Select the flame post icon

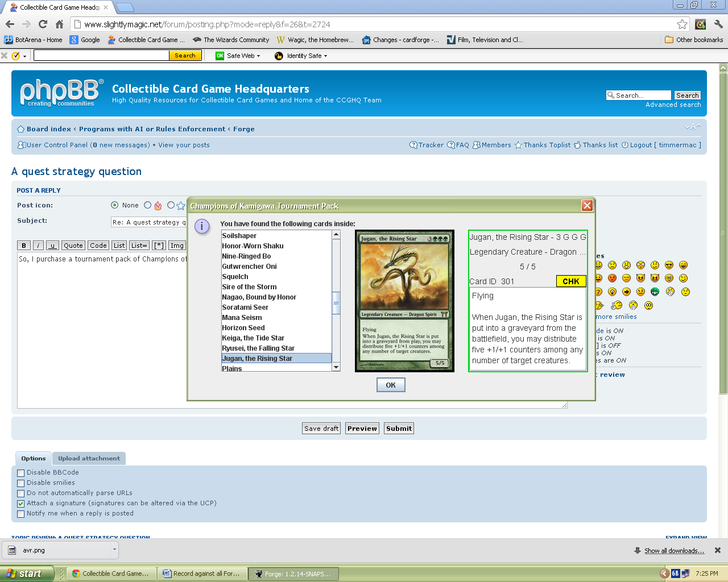click(158, 206)
